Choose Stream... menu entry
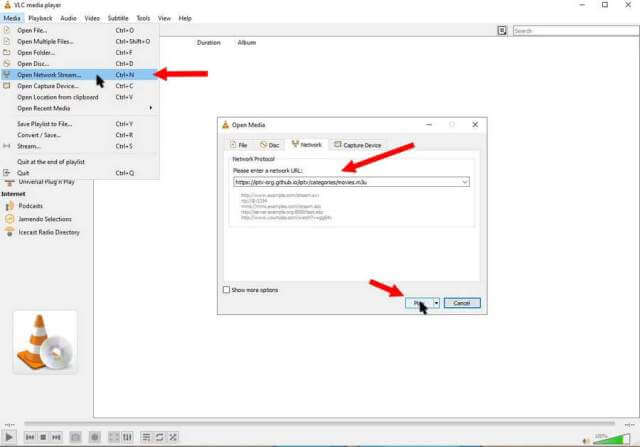The height and width of the screenshot is (447, 640). click(x=80, y=146)
